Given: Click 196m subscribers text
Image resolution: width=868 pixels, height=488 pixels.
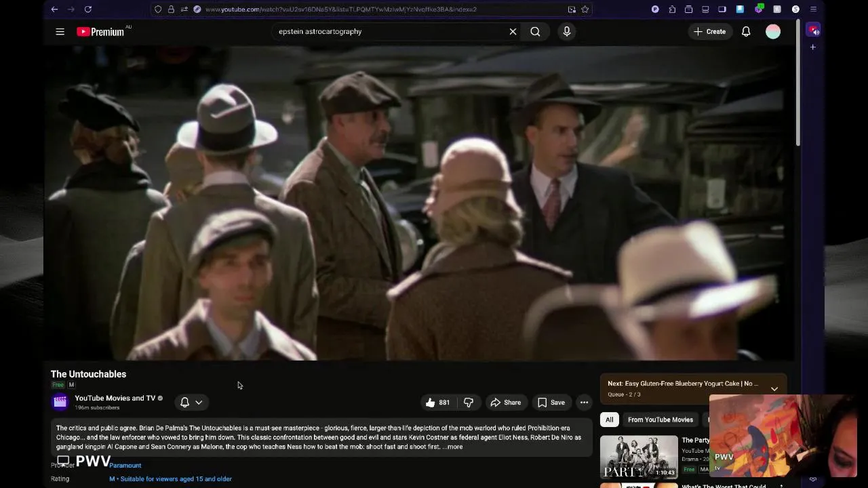Looking at the screenshot, I should click(x=97, y=408).
